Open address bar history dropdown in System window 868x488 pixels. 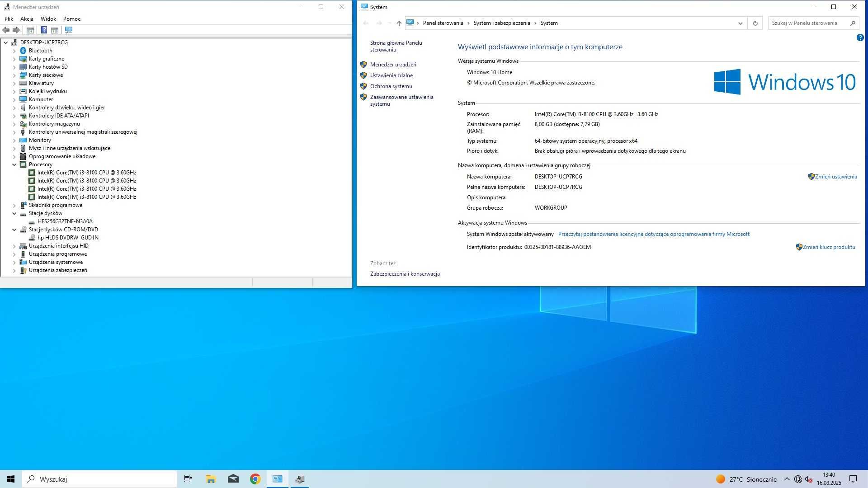(740, 23)
